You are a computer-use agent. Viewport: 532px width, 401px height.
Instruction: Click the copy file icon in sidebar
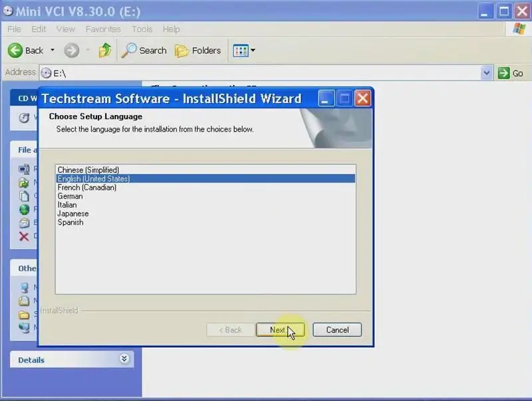coord(24,196)
